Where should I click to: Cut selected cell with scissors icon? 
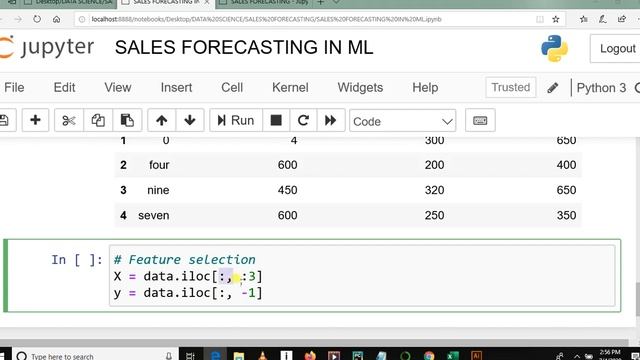(69, 120)
